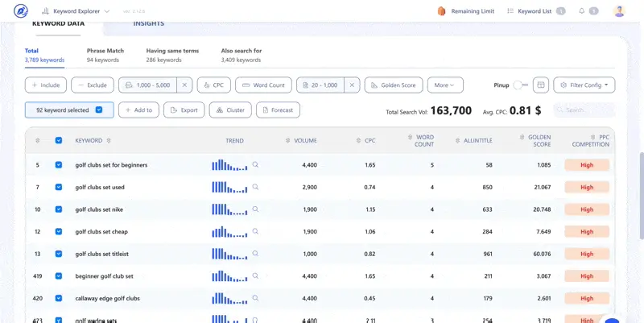Sort by the Volume column icon
This screenshot has height=323, width=644.
[x=288, y=140]
